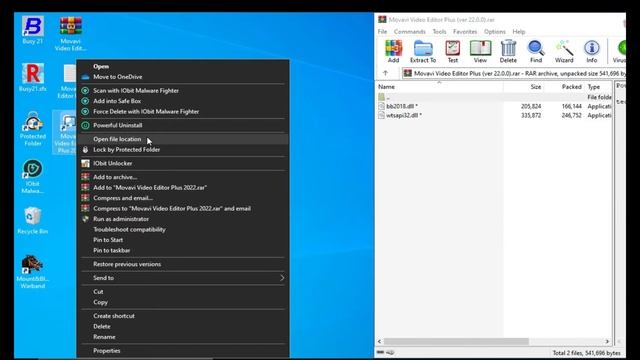640x360 pixels.
Task: Choose Add into Safe Box
Action: coord(183,101)
